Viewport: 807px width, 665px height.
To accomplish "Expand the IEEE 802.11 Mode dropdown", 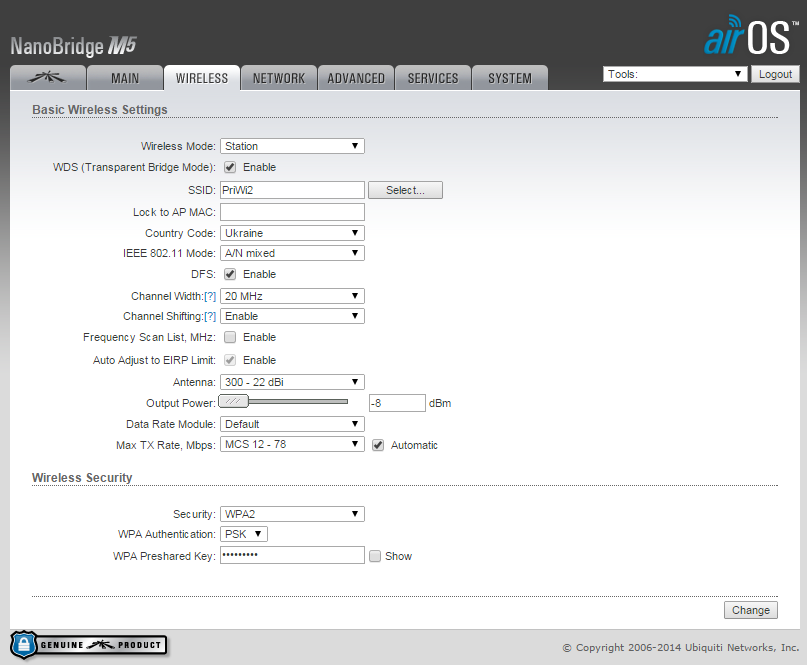I will [x=292, y=253].
